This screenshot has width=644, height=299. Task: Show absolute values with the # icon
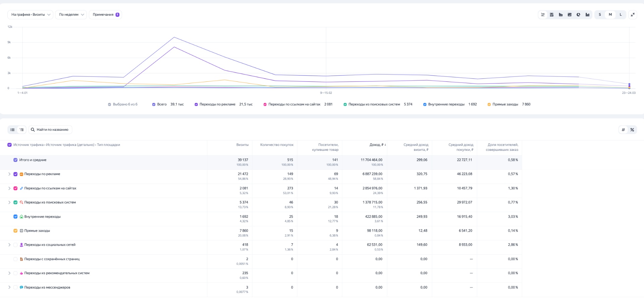click(623, 130)
